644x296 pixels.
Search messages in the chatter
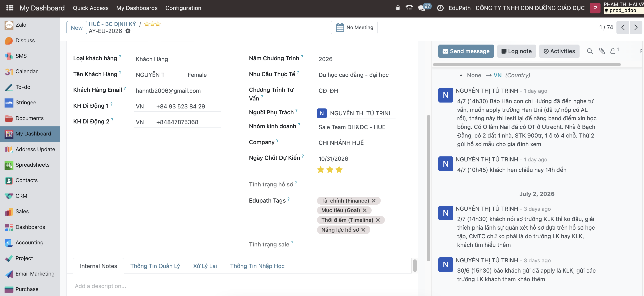coord(590,51)
